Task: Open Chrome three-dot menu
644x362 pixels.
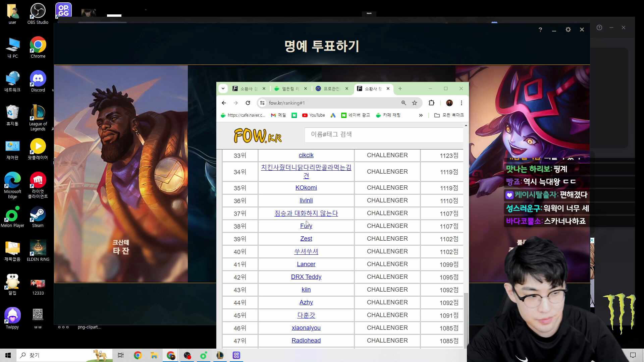Action: click(x=462, y=103)
